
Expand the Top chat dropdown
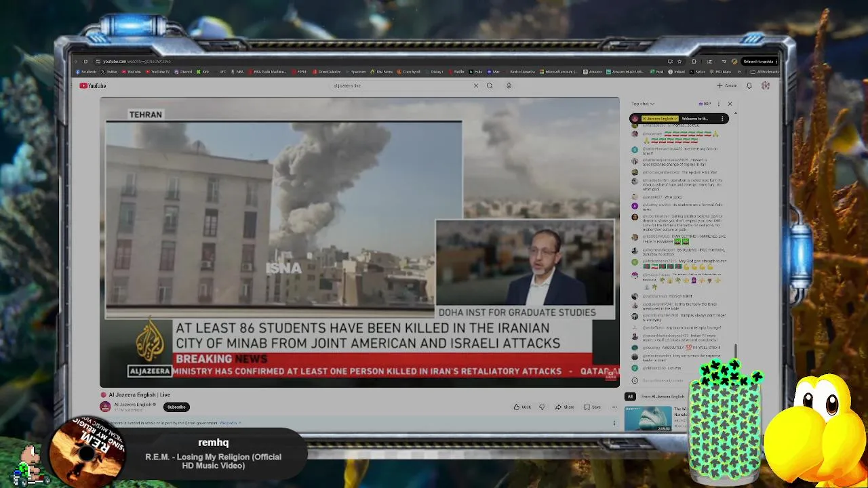[x=643, y=104]
